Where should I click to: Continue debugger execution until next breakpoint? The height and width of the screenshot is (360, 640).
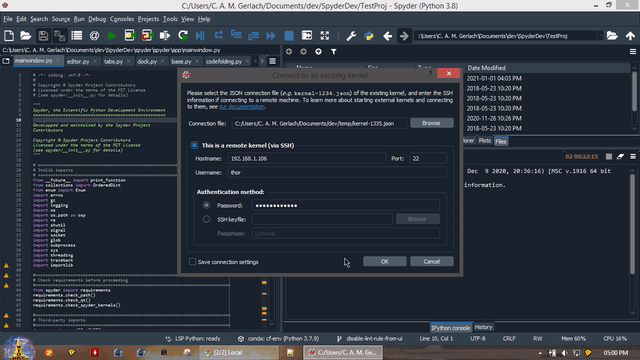coord(271,36)
